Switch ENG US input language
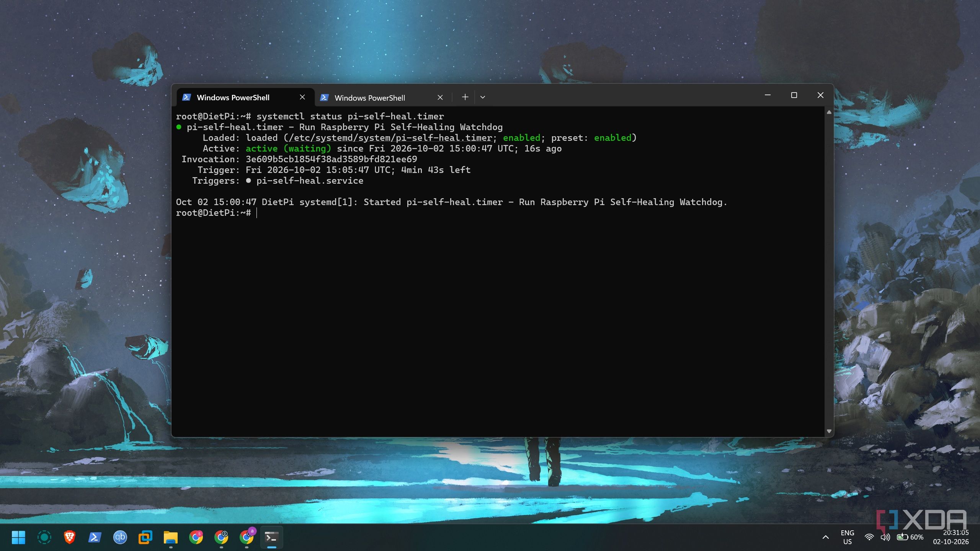Image resolution: width=980 pixels, height=551 pixels. point(848,537)
